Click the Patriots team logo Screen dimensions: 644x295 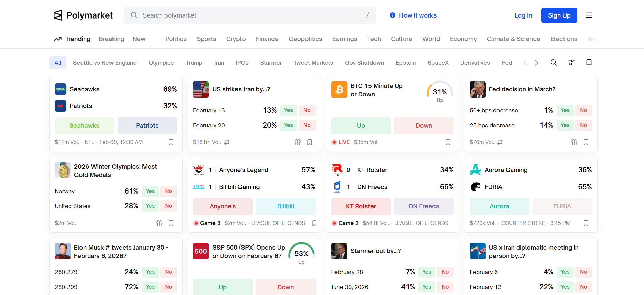(61, 106)
